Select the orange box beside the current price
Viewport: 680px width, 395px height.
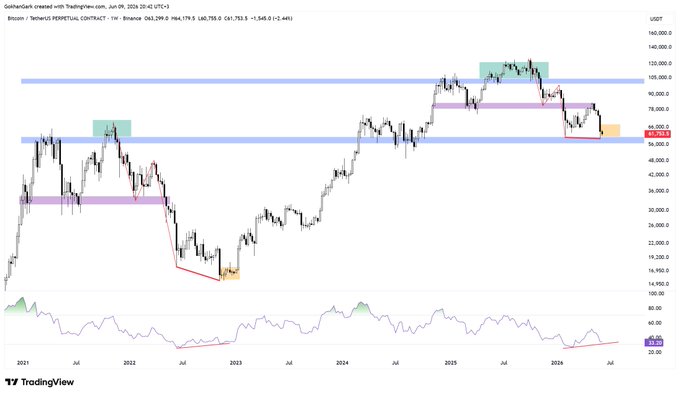tap(611, 131)
